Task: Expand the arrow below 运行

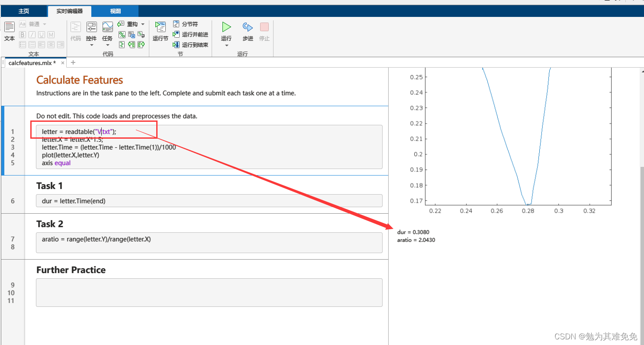Action: [x=226, y=46]
